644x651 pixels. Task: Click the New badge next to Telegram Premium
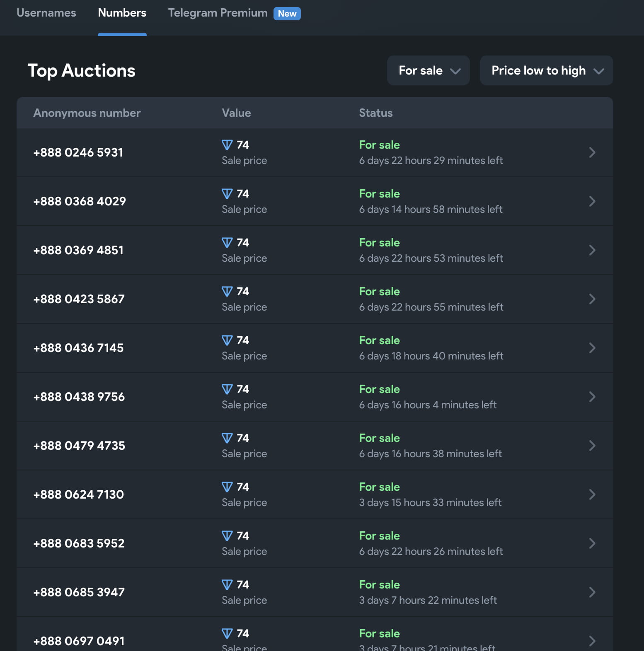point(287,14)
